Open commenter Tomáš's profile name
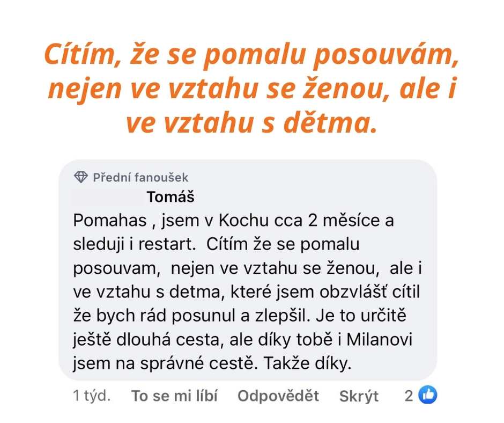Screen dimensions: 504x423 coord(171,196)
